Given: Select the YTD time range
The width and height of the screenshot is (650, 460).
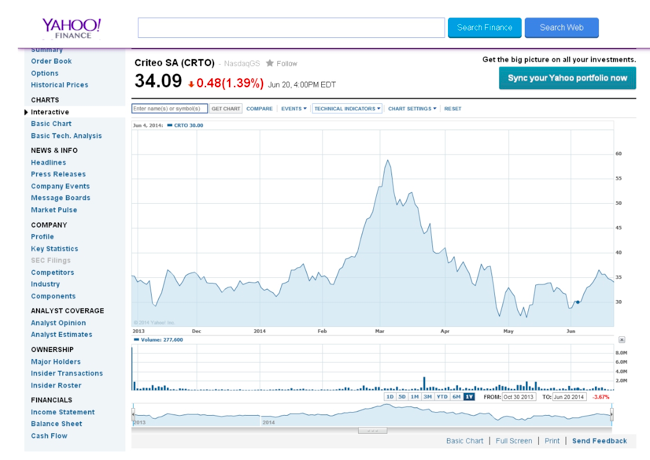Looking at the screenshot, I should click(442, 397).
